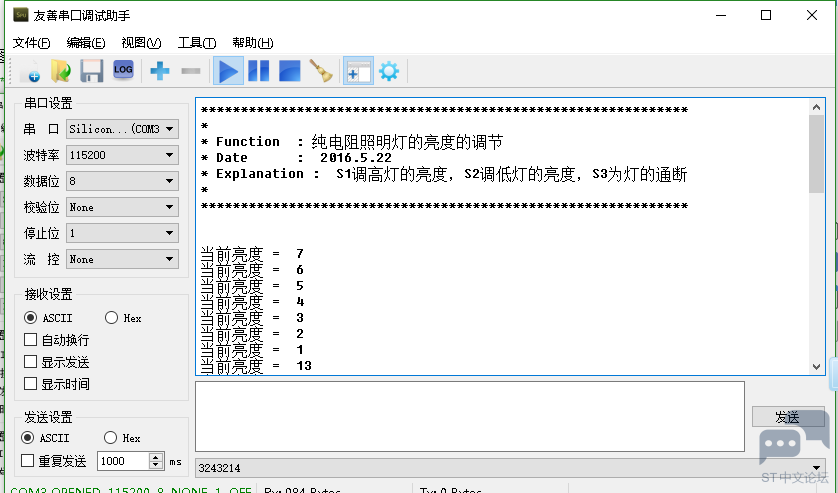This screenshot has width=838, height=493.
Task: Click the 1000 ms interval field
Action: [123, 461]
